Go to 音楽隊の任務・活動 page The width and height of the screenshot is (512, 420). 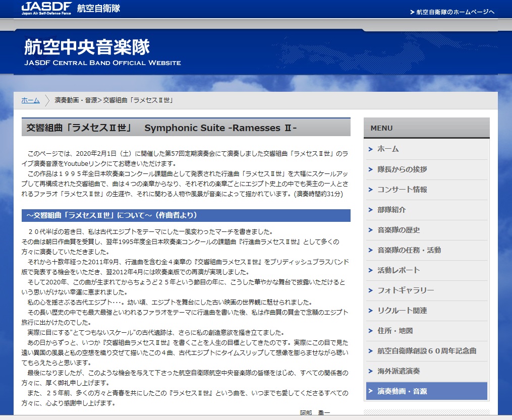[x=409, y=250]
